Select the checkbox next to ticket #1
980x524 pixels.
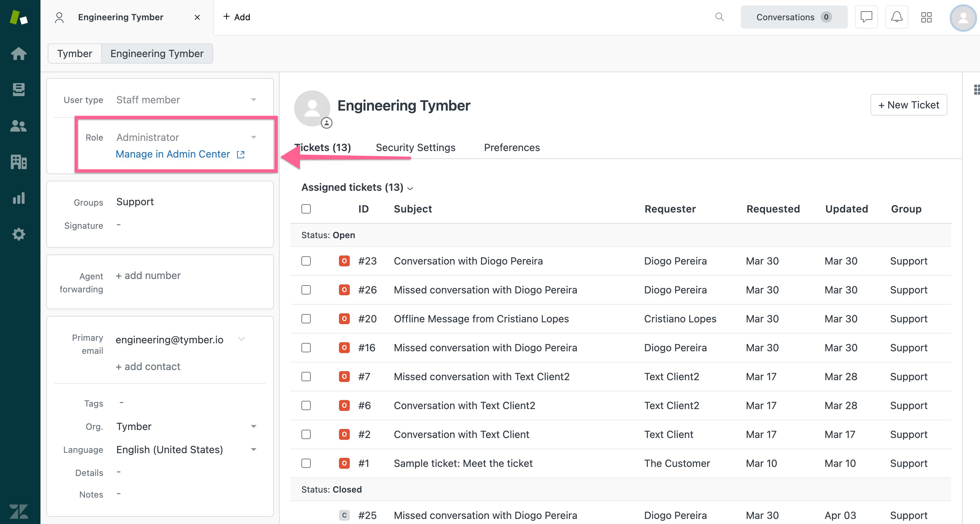tap(306, 463)
